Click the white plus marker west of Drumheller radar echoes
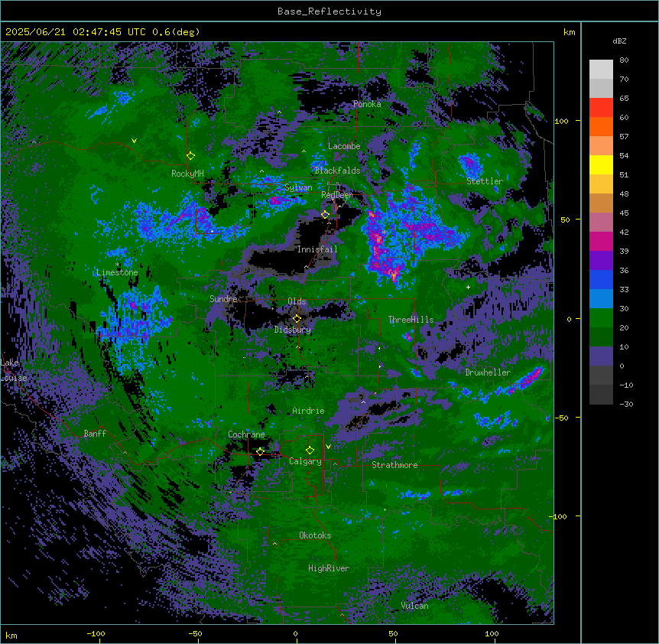 [468, 287]
